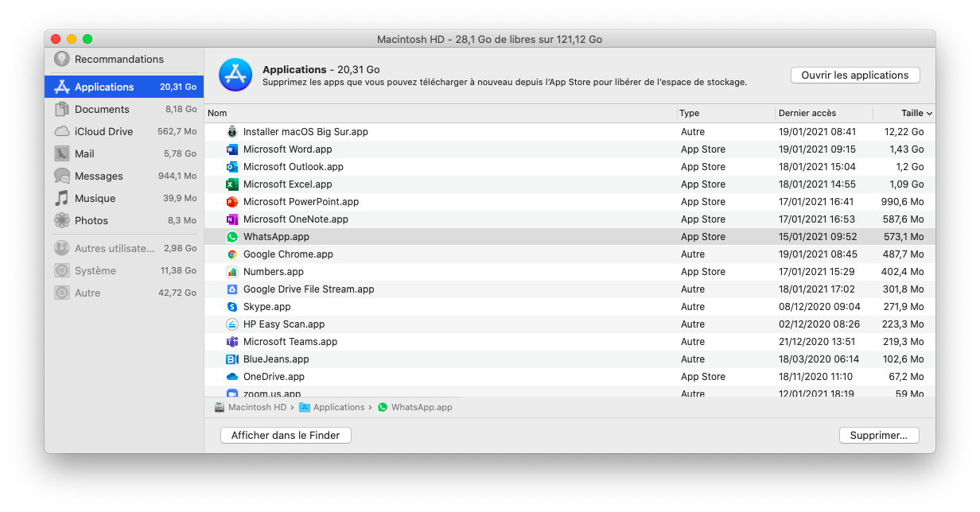Click the OneDrive app icon
Viewport: 980px width, 512px height.
pos(232,377)
